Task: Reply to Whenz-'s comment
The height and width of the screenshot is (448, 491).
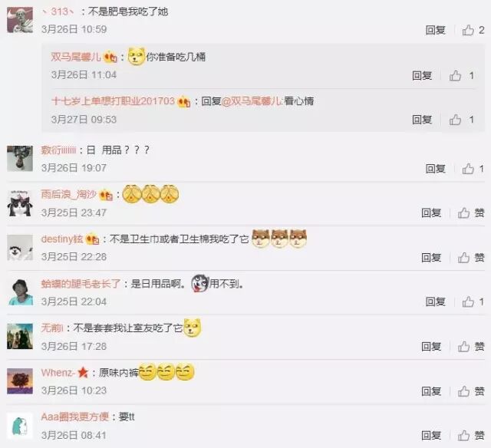Action: pos(431,390)
